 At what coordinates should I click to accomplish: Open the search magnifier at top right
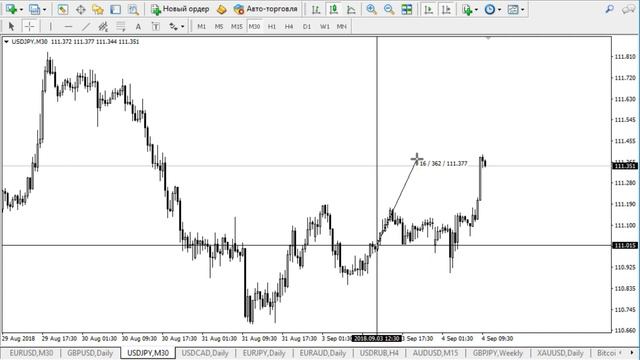pos(610,9)
